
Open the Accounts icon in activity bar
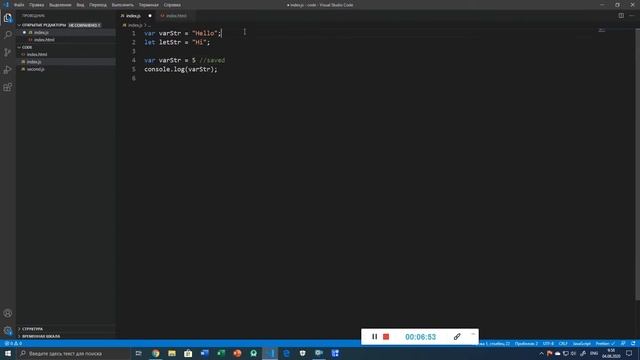8,313
